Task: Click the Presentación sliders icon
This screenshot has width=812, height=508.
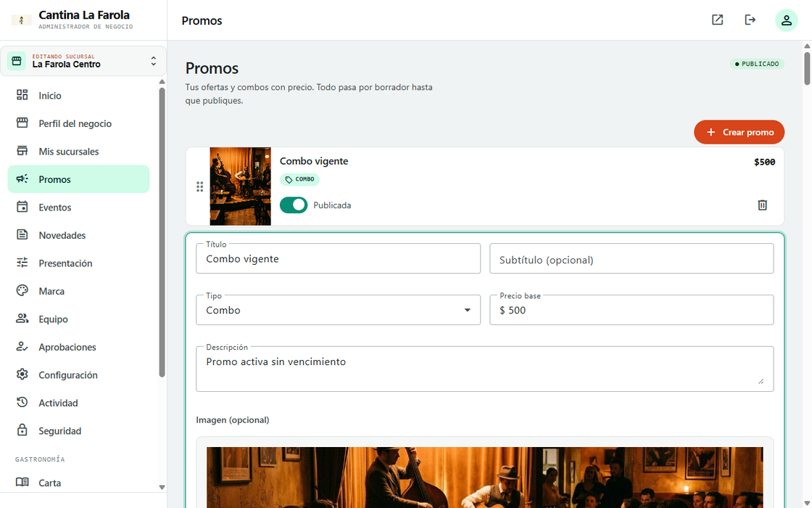Action: pos(22,263)
